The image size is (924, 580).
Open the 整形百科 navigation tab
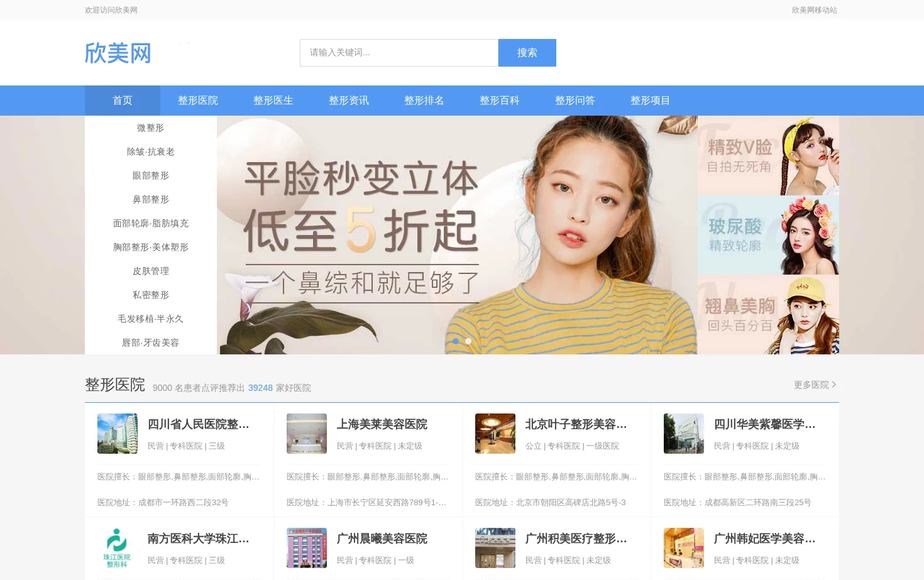tap(500, 101)
